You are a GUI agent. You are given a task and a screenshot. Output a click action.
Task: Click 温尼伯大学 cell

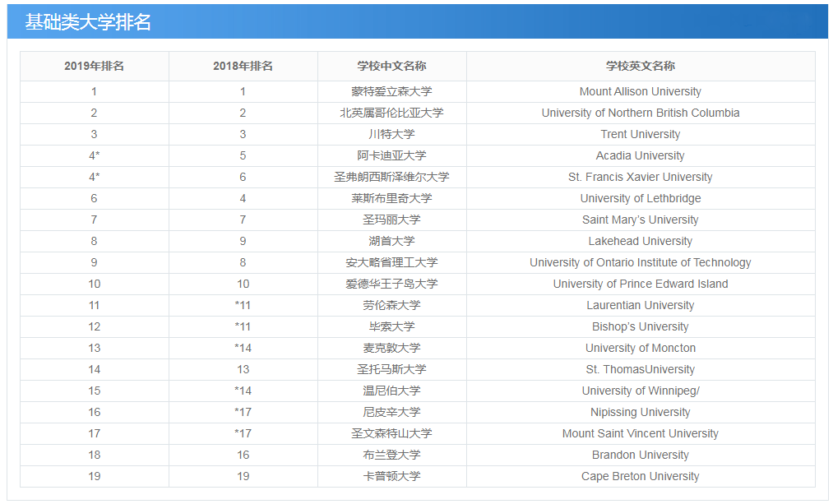tap(391, 391)
